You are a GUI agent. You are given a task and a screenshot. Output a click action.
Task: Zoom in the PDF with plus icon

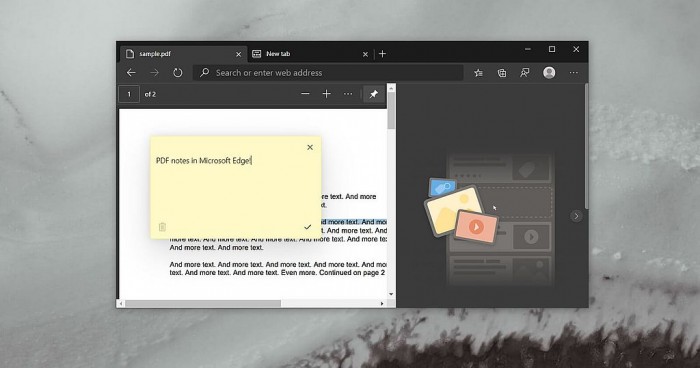click(327, 94)
